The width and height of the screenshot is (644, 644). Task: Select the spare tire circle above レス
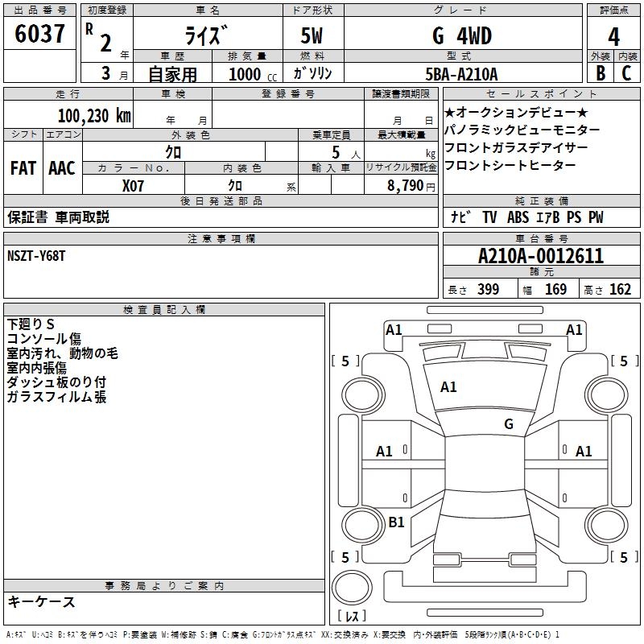coord(352,588)
